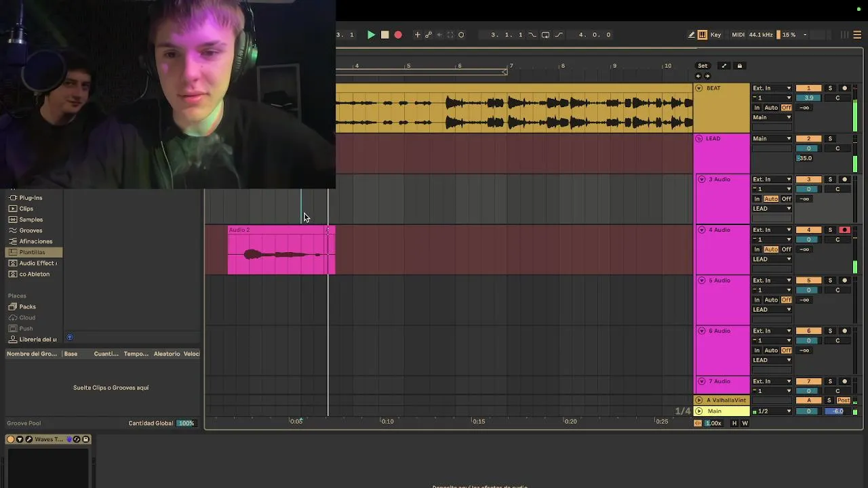Screen dimensions: 868x488
Task: Click Main track volume value -6.0
Action: (x=837, y=411)
